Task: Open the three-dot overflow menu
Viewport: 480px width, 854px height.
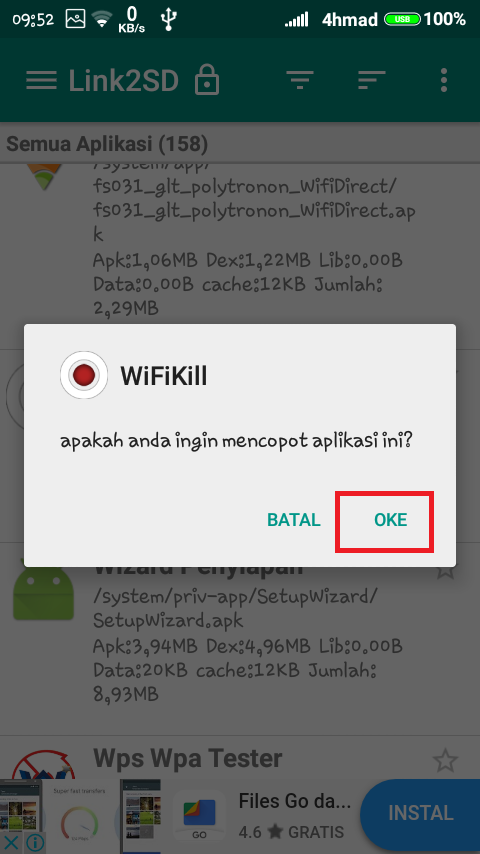Action: pos(444,80)
